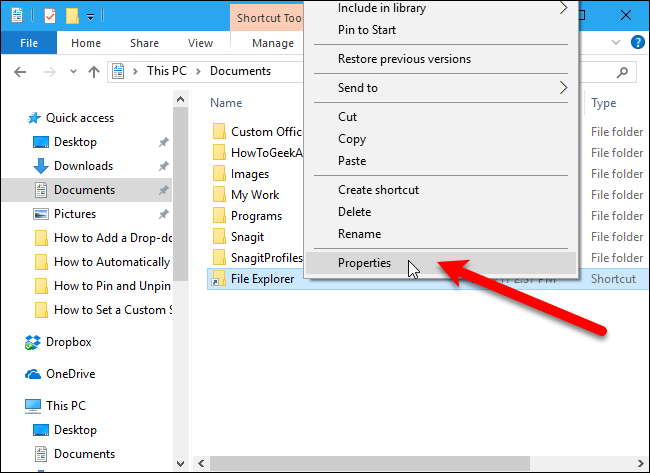
Task: Expand Include in library submenu arrow
Action: click(563, 7)
